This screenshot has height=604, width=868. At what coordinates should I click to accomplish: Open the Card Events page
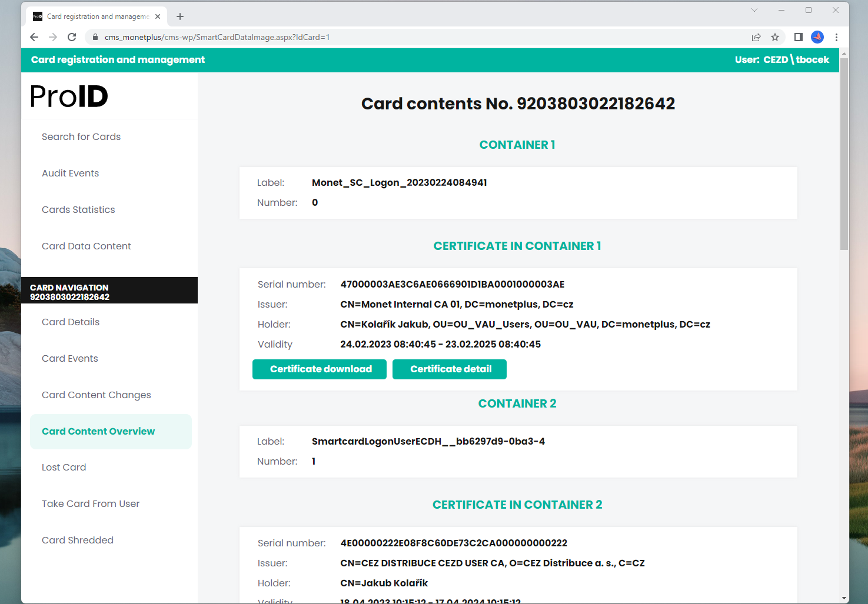(69, 358)
